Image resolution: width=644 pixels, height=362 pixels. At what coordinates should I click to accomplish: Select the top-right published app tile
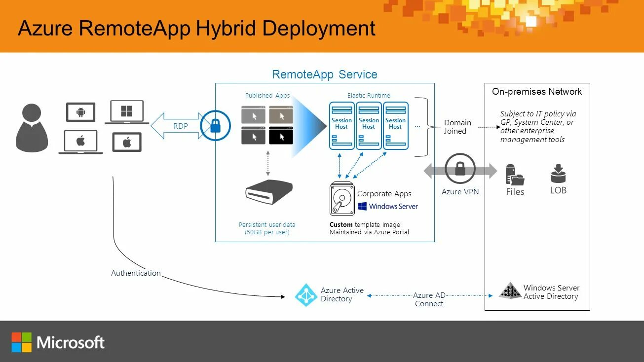point(281,115)
